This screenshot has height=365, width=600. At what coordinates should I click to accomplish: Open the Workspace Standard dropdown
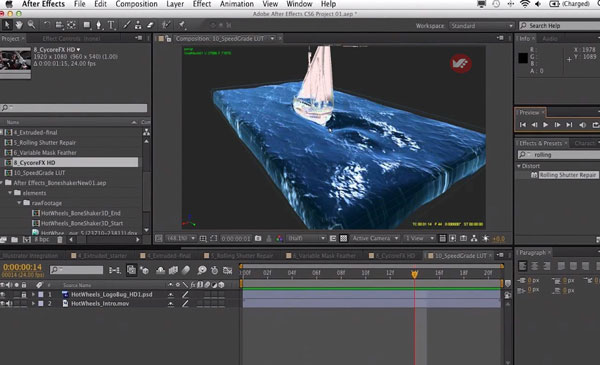coord(481,26)
